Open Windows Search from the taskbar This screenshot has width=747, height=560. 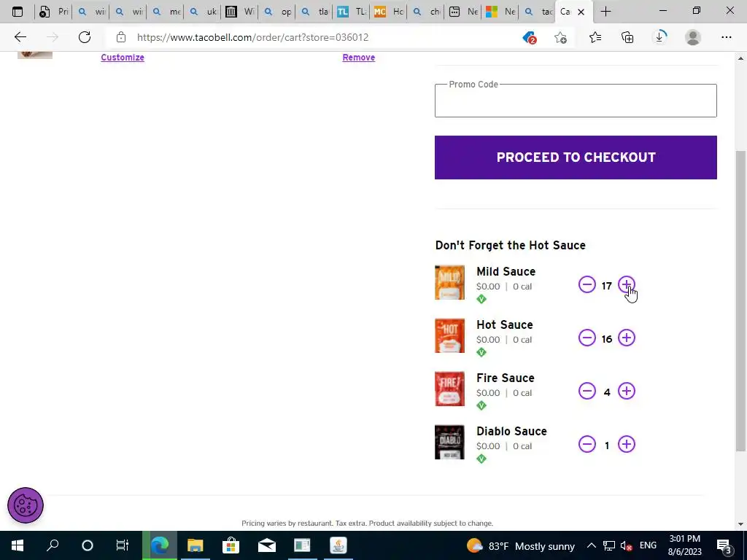pyautogui.click(x=53, y=545)
